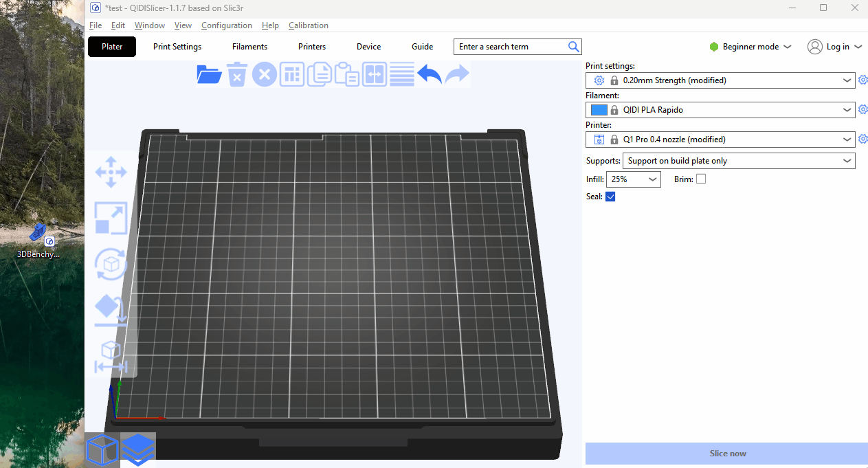
Task: Select the Place on face tool
Action: (111, 311)
